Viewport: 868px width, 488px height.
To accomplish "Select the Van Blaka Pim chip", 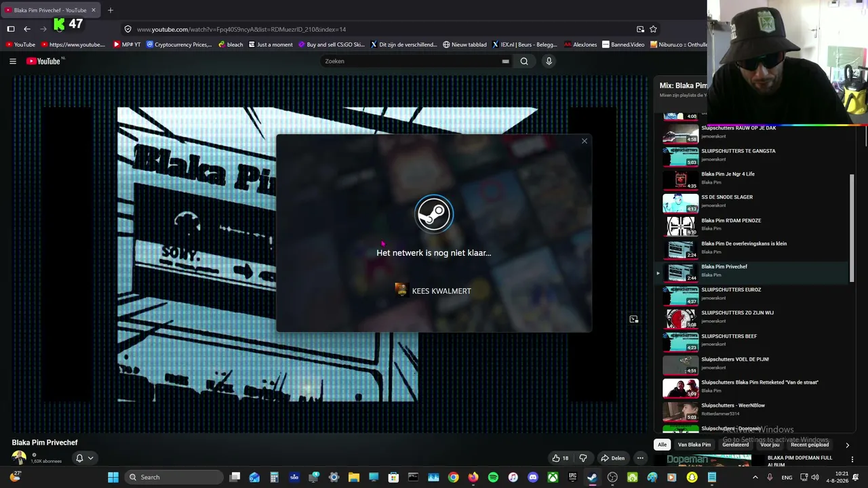I will tap(694, 445).
